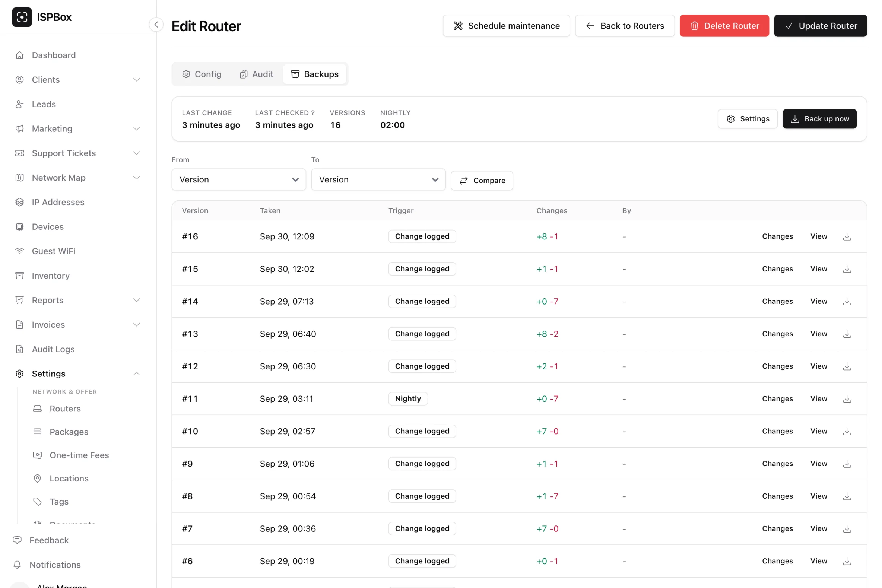Screen dimensions: 882x588
Task: Collapse the sidebar with the arrow button
Action: point(156,25)
